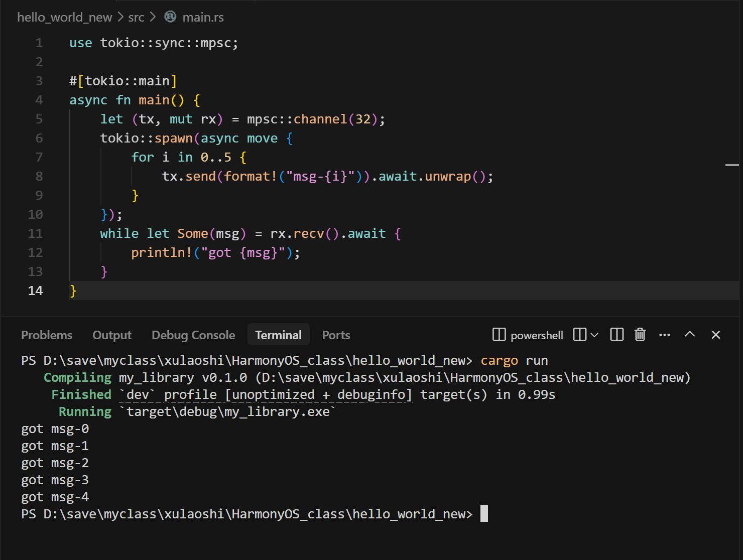Click the split icon next to the trash can
Viewport: 743px width, 560px height.
click(616, 335)
